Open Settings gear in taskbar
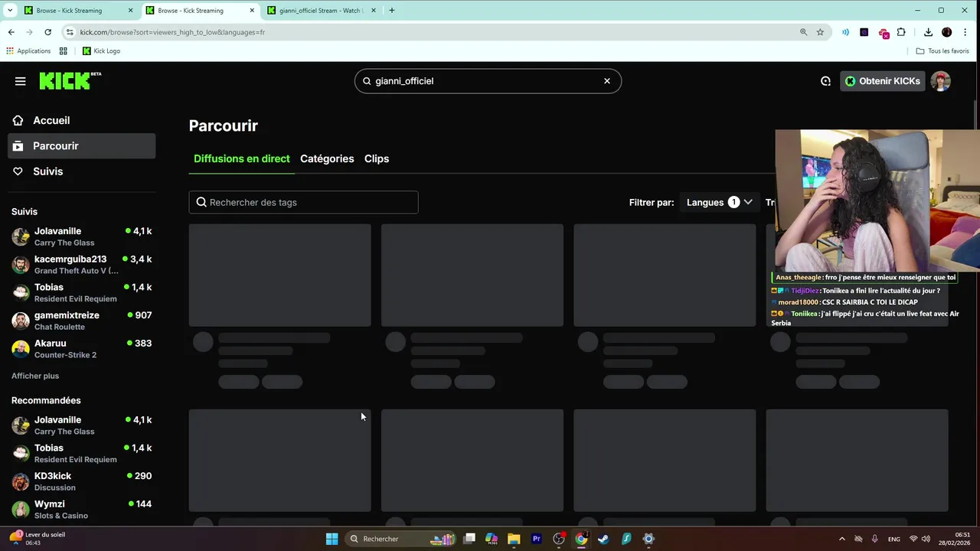980x551 pixels. [x=648, y=539]
